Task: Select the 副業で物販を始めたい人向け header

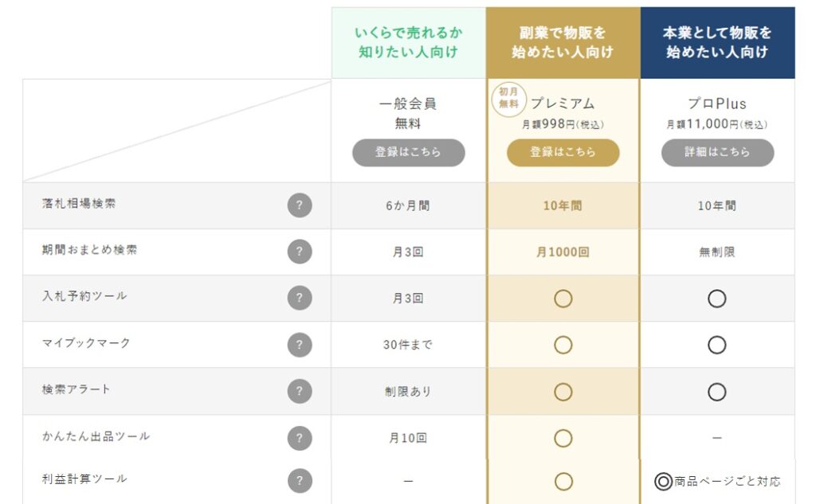Action: (563, 43)
